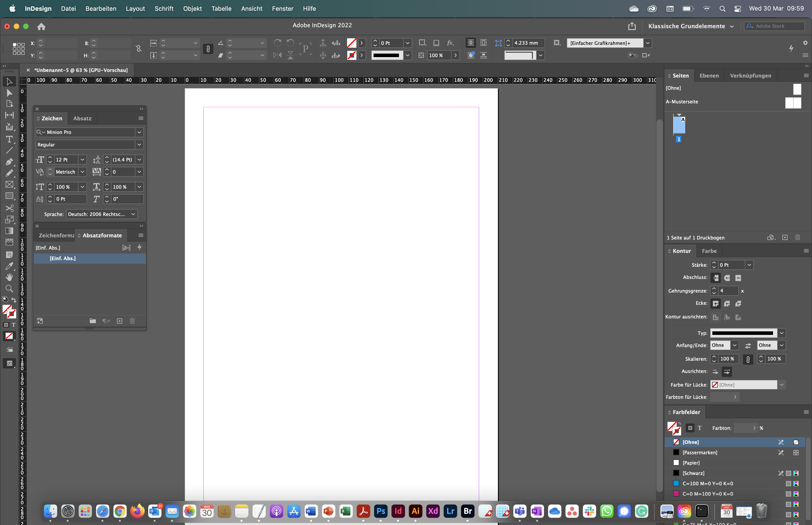Expand the Absatzformate panel section
Screen dimensions: 812x525
click(x=78, y=235)
